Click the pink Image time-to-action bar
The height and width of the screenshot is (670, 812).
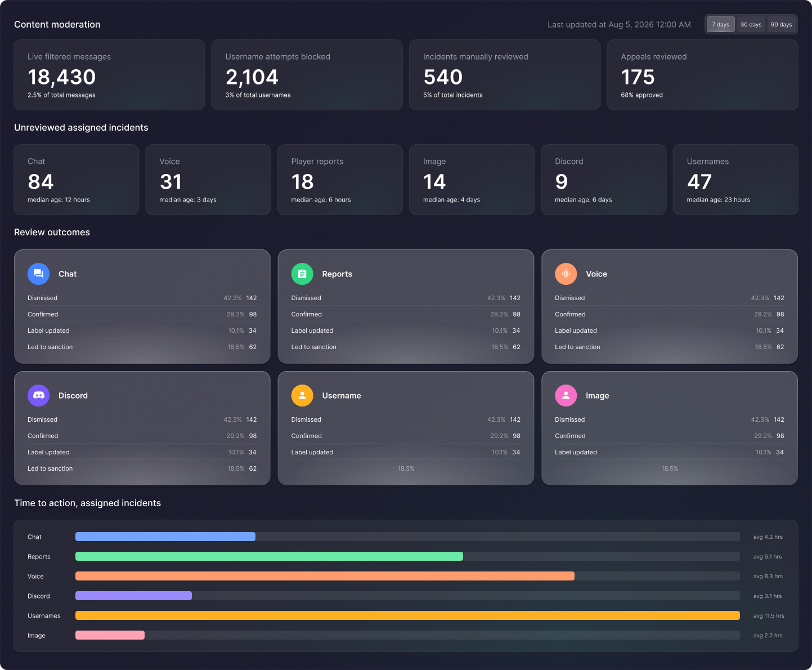[110, 635]
